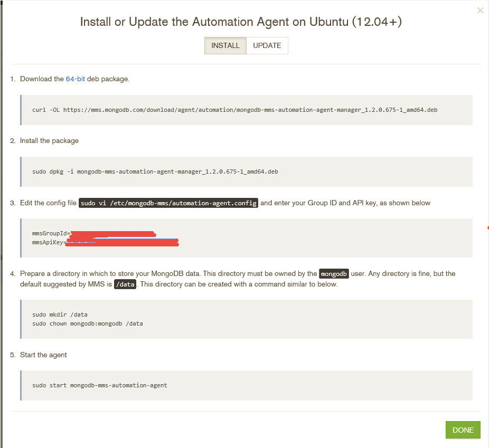Click the 'Install the package' step text
This screenshot has width=489, height=448.
click(49, 141)
